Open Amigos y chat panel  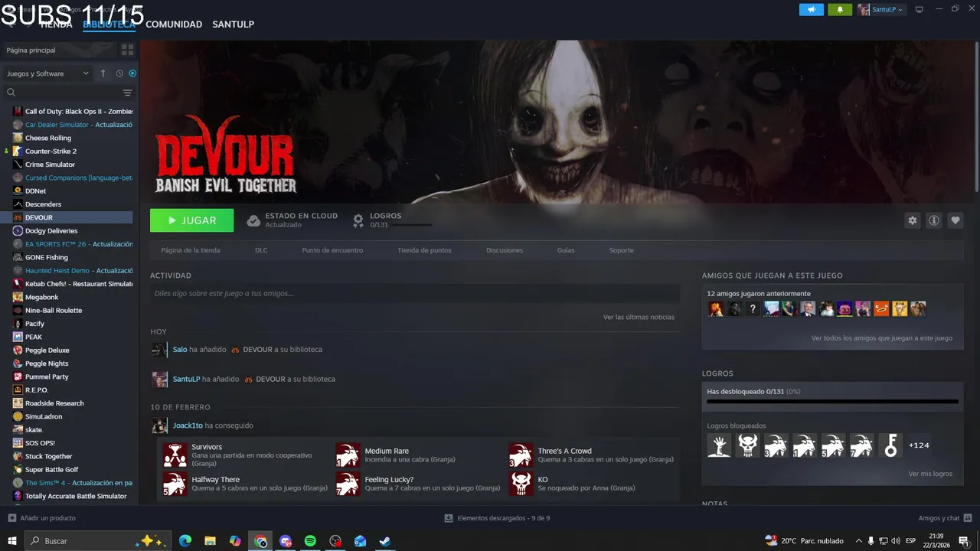pyautogui.click(x=945, y=518)
